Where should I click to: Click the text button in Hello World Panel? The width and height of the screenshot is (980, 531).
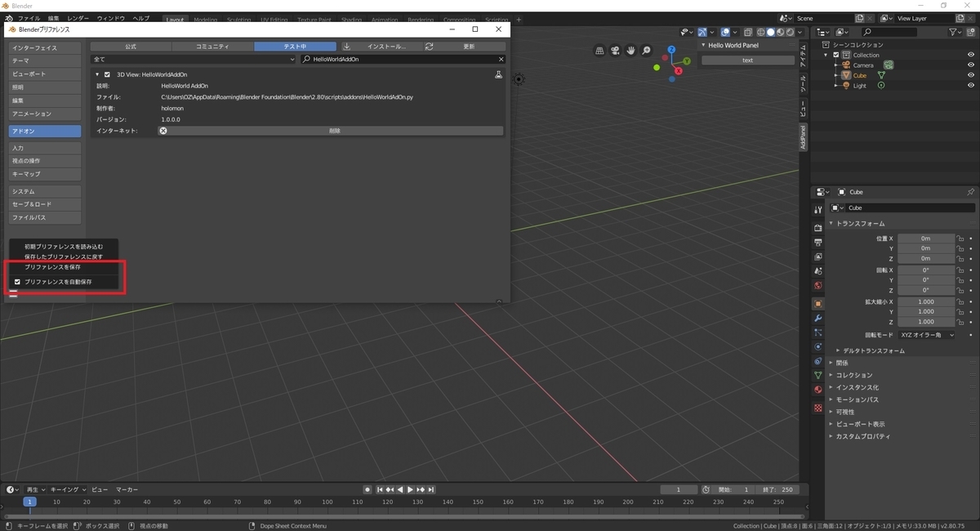click(x=747, y=60)
